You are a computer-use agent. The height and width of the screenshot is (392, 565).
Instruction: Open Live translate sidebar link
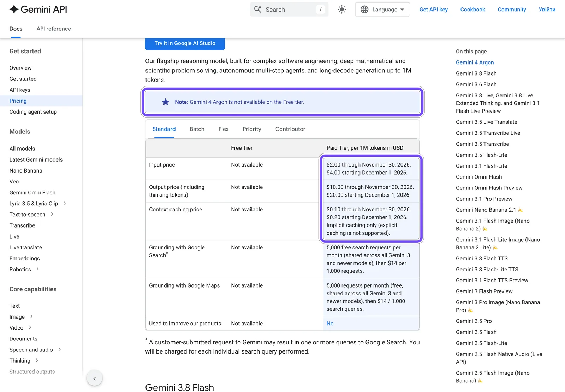(26, 247)
